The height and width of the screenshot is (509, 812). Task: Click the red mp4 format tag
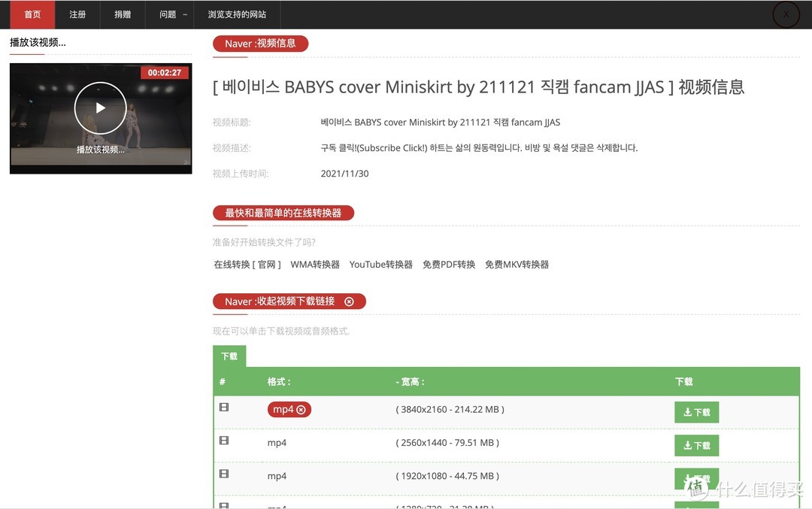point(289,410)
